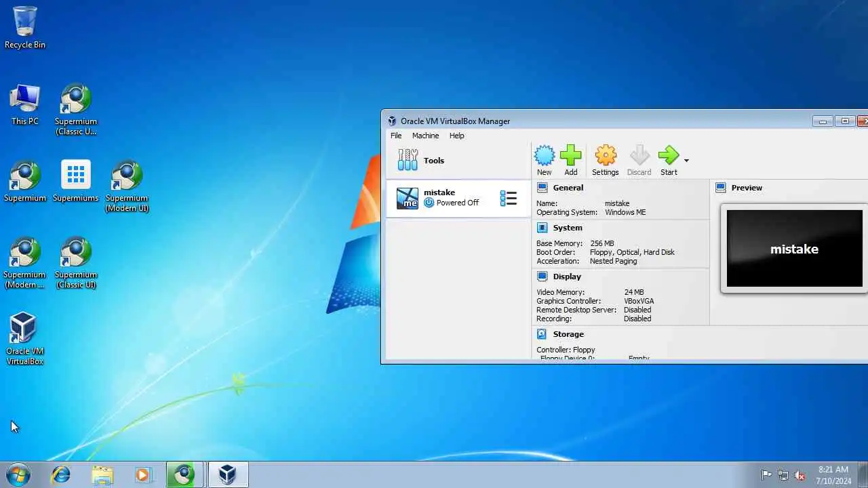This screenshot has height=488, width=868.
Task: Click the 'Windows ME' operating system value
Action: tap(625, 212)
